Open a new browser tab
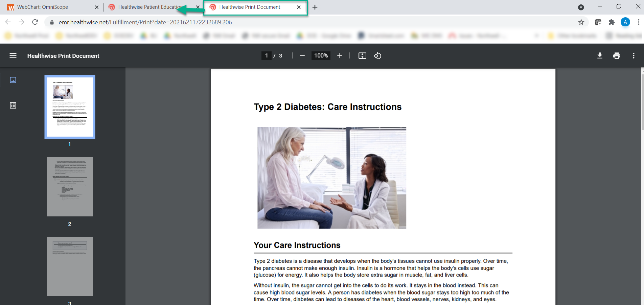 tap(315, 7)
